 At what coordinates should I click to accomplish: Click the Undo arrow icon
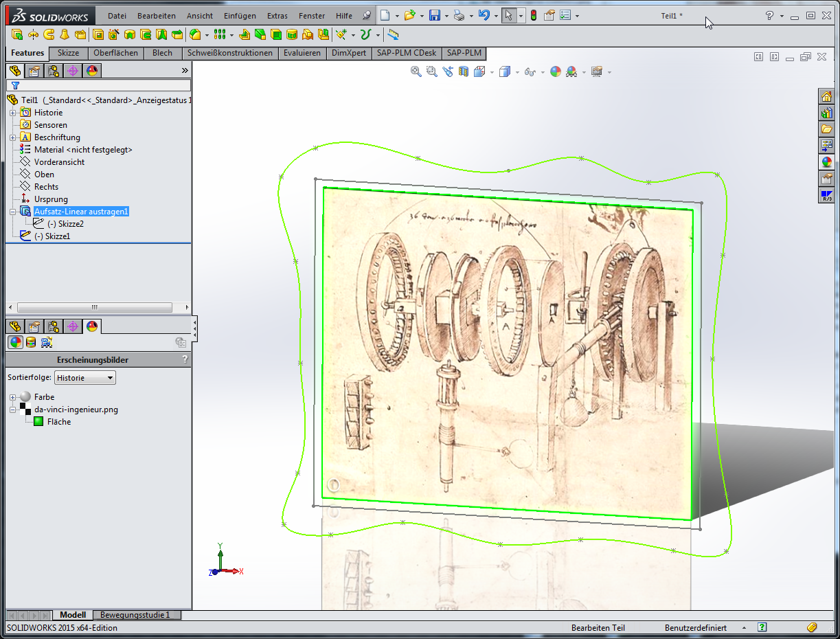[484, 15]
